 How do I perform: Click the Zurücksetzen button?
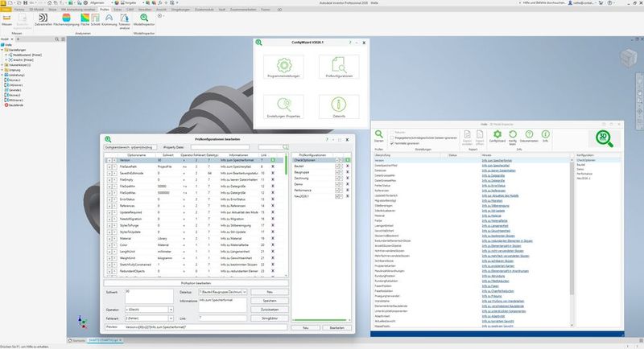pyautogui.click(x=270, y=310)
